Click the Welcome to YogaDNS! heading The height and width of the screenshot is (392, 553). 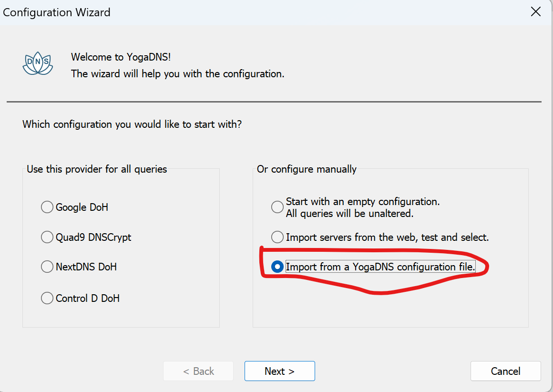[121, 57]
